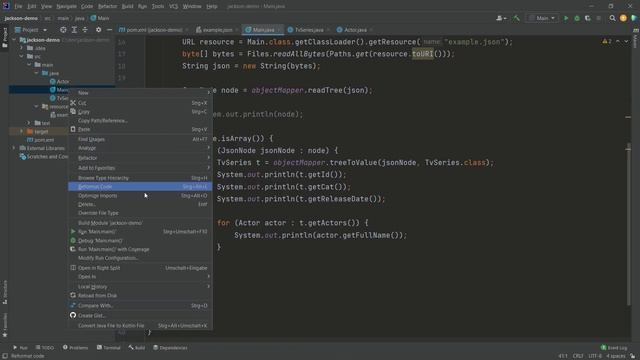Screen dimensions: 640x360
Task: Choose Convert Java File to Kotlin File
Action: point(140,326)
